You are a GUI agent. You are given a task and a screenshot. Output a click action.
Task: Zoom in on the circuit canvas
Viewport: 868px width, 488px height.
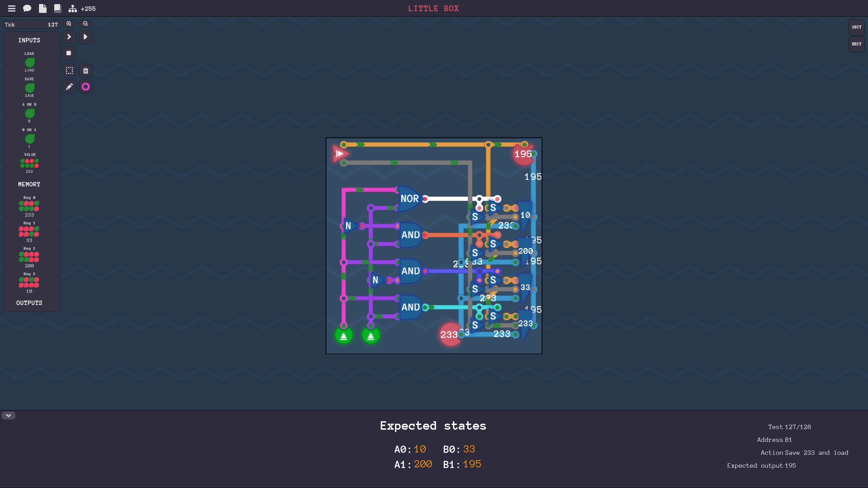pos(69,24)
